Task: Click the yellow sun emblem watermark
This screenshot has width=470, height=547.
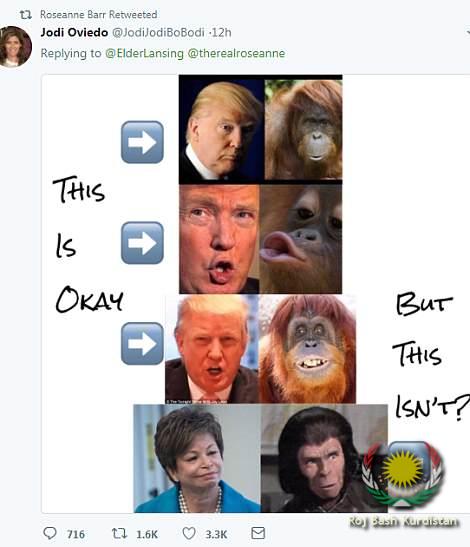Action: click(x=403, y=469)
